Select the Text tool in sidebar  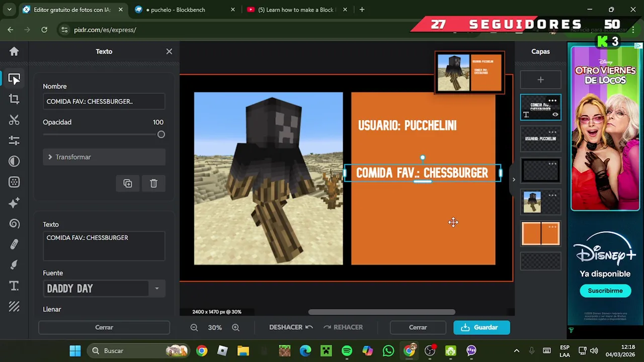(x=14, y=286)
